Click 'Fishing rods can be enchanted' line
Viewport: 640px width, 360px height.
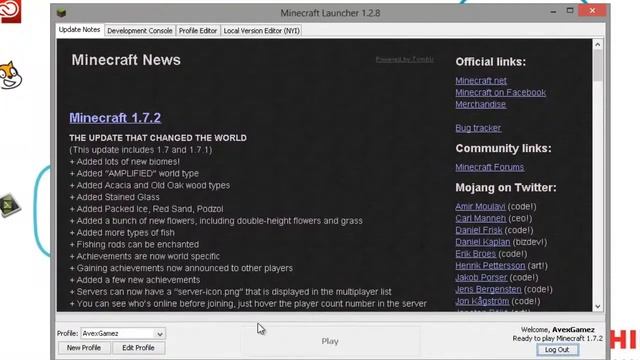(134, 244)
